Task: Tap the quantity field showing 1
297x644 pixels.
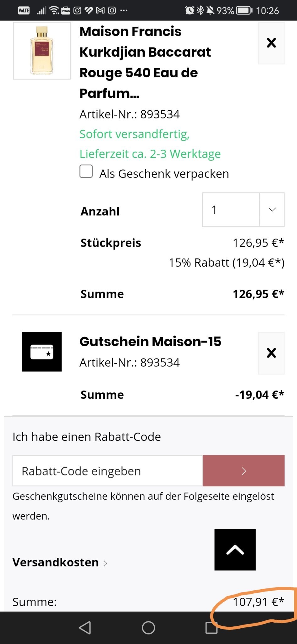Action: (231, 209)
